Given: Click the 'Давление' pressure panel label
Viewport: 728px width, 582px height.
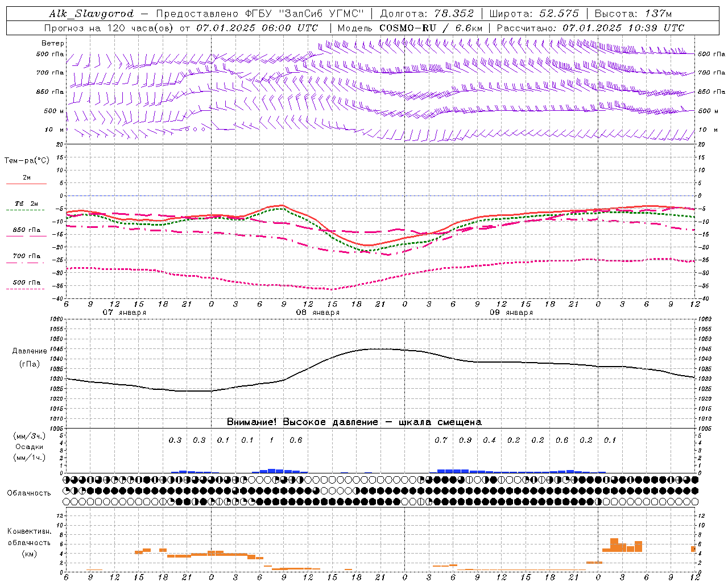Looking at the screenshot, I should (28, 351).
